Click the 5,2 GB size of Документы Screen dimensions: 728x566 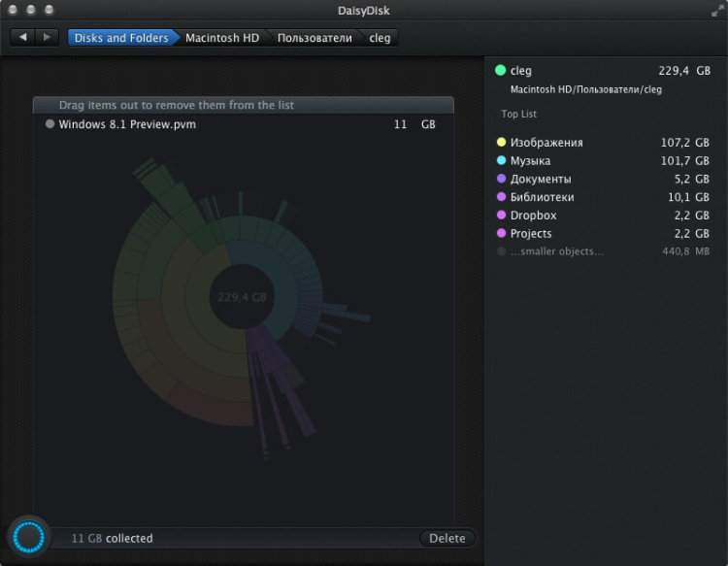coord(692,179)
